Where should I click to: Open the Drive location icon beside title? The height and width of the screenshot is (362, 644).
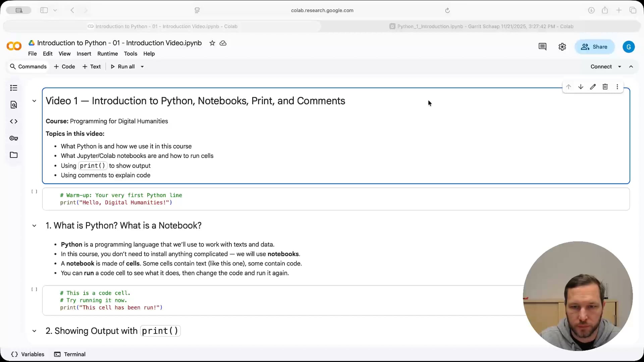coord(32,43)
